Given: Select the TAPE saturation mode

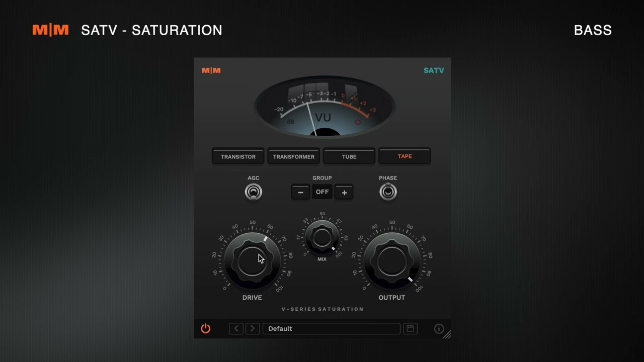Looking at the screenshot, I should tap(405, 156).
